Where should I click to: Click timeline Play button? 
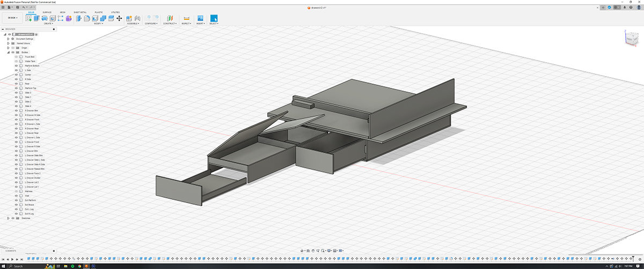click(x=13, y=259)
